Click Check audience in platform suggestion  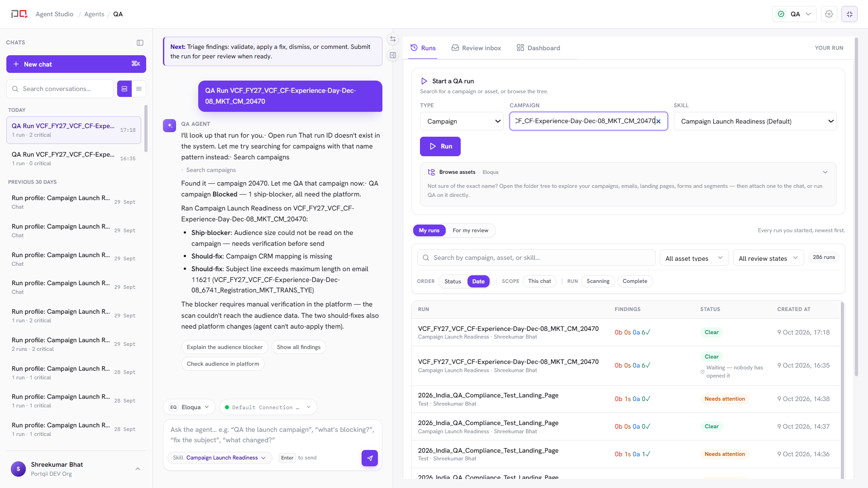coord(223,364)
